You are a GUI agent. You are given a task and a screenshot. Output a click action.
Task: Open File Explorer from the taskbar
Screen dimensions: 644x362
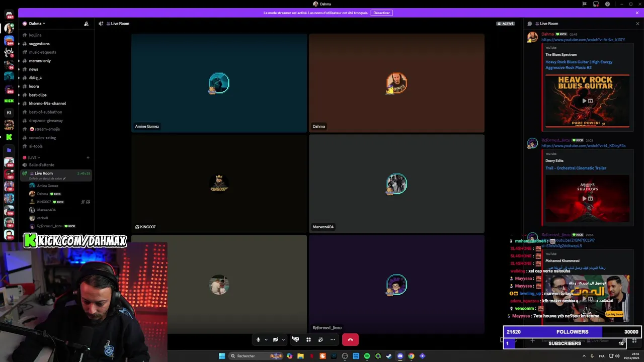(300, 356)
